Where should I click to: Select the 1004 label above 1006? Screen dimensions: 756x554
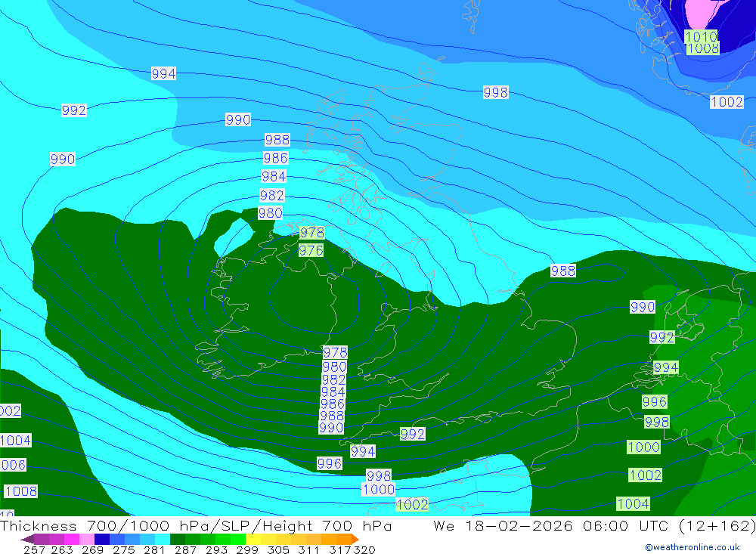[x=15, y=440]
